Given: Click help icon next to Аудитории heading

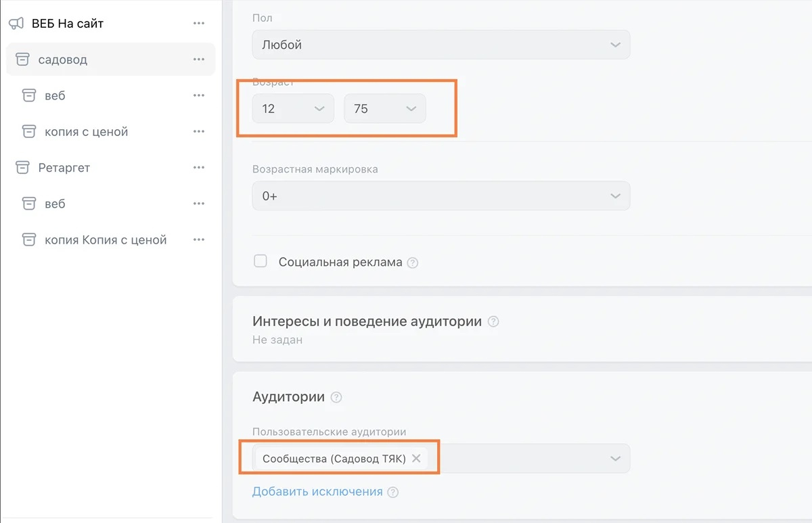Looking at the screenshot, I should pyautogui.click(x=336, y=397).
